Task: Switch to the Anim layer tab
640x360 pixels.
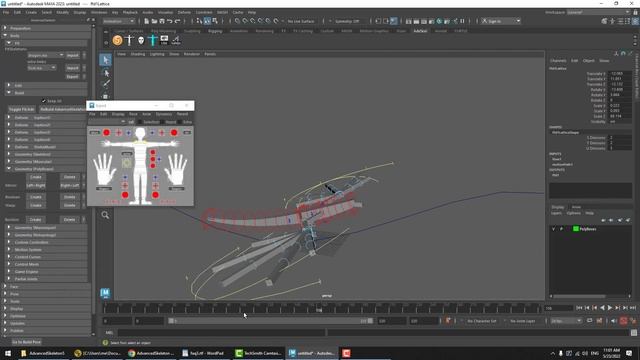Action: [576, 207]
